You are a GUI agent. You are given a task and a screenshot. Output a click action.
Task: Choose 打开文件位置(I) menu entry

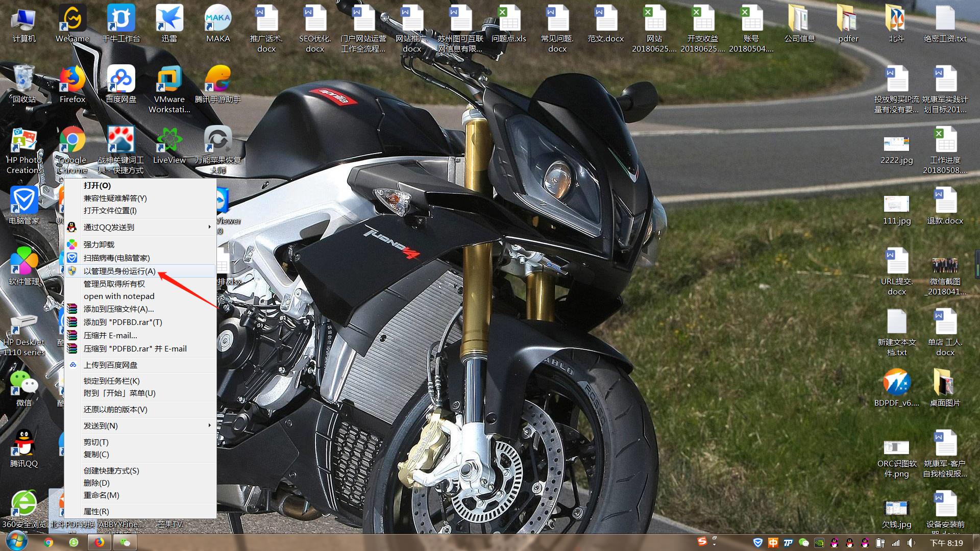110,210
